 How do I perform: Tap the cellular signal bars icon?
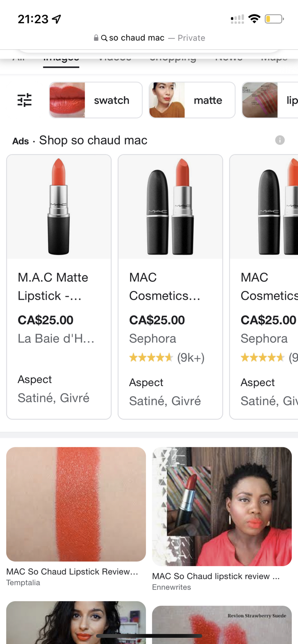(x=237, y=19)
